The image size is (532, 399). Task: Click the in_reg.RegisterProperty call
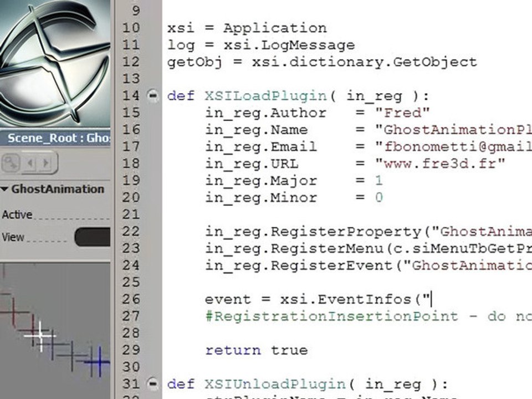point(369,232)
